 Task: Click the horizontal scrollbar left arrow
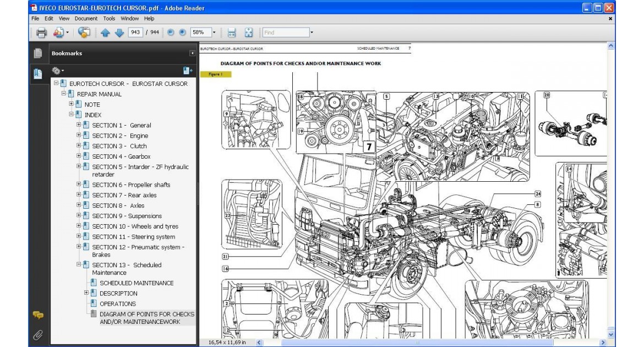(x=259, y=342)
